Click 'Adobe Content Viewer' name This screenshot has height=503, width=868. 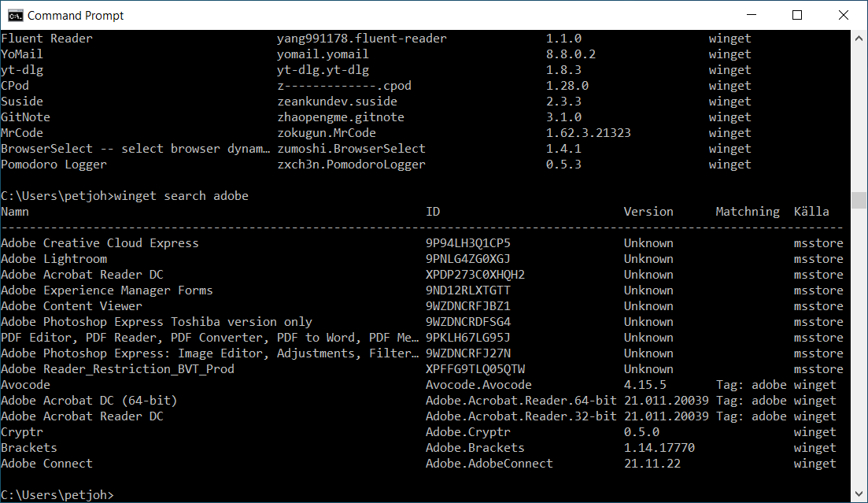pos(72,305)
